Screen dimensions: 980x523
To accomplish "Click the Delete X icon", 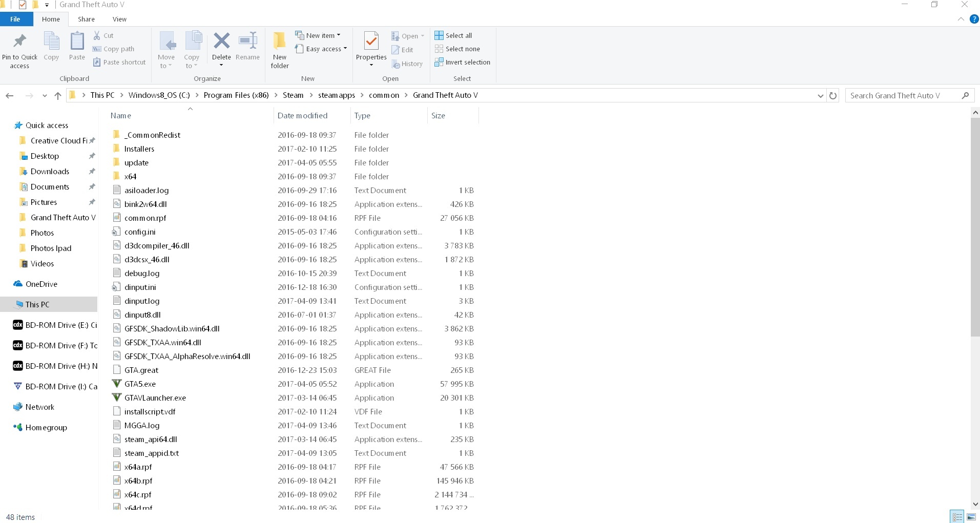I will [221, 40].
